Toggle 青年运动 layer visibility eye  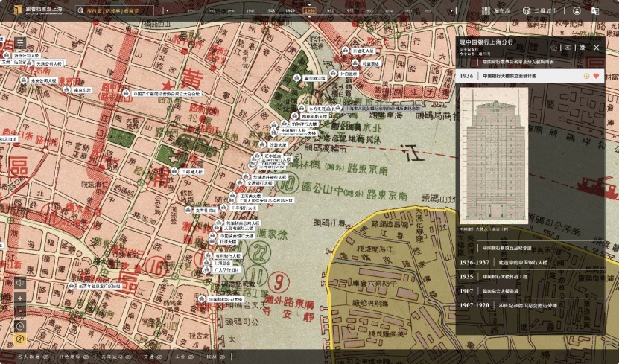[x=128, y=357]
